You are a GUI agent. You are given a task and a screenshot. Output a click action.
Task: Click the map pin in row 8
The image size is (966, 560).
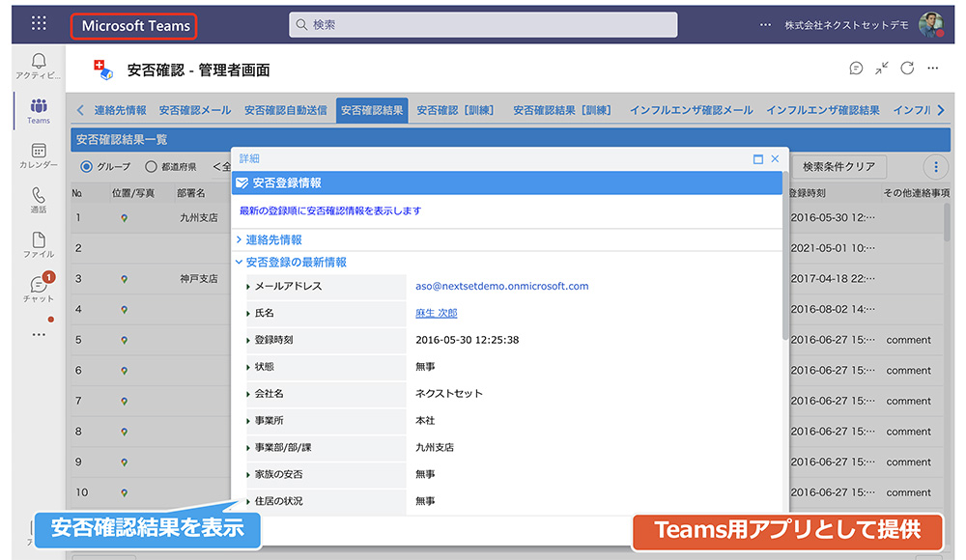(124, 432)
